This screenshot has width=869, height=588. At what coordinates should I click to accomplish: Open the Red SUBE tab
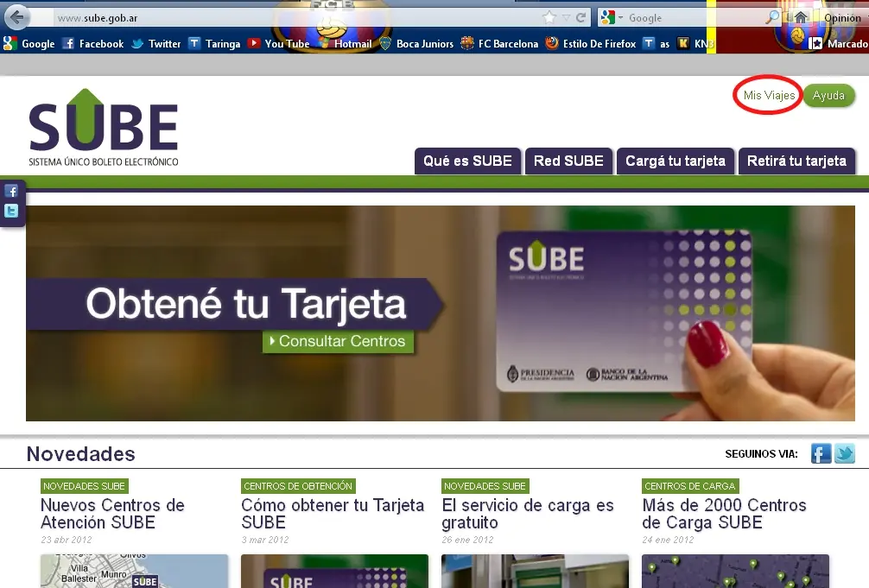click(568, 161)
